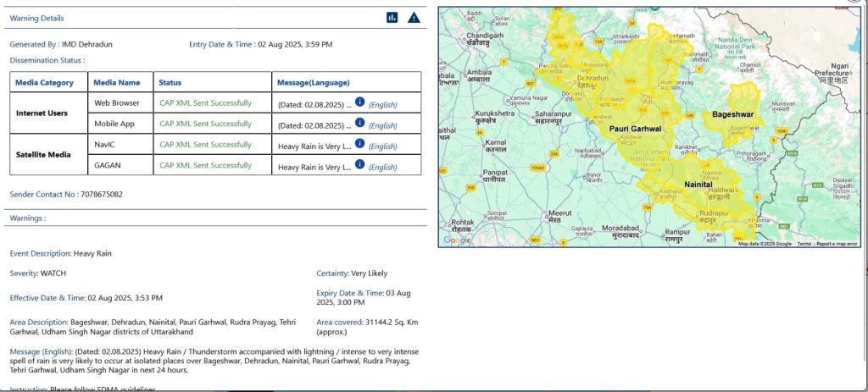Open info icon in NavIC row
The width and height of the screenshot is (868, 392).
tap(359, 143)
